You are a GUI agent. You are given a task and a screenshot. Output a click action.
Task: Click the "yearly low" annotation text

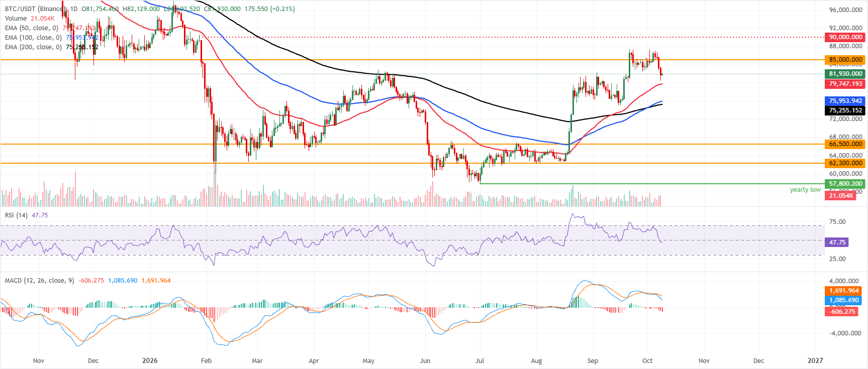click(x=805, y=190)
